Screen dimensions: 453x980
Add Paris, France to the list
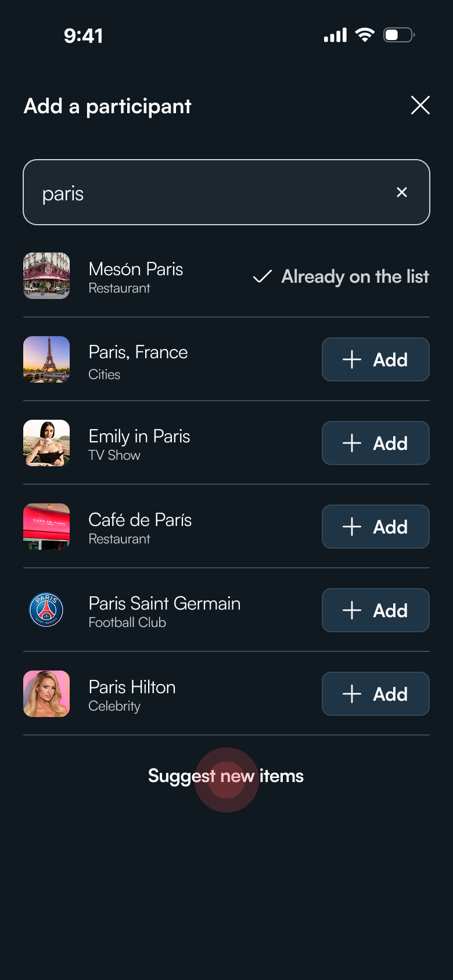(x=376, y=359)
